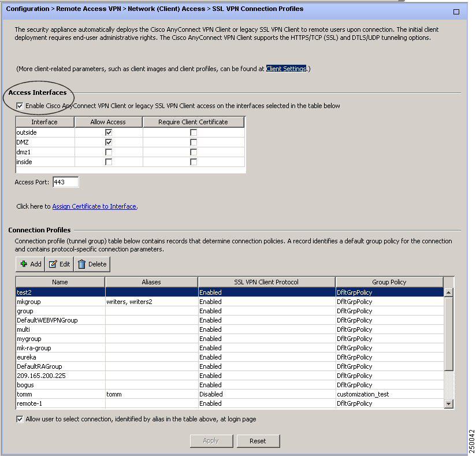Check Require Client Certificate for inside
This screenshot has height=456, width=476.
pyautogui.click(x=194, y=162)
